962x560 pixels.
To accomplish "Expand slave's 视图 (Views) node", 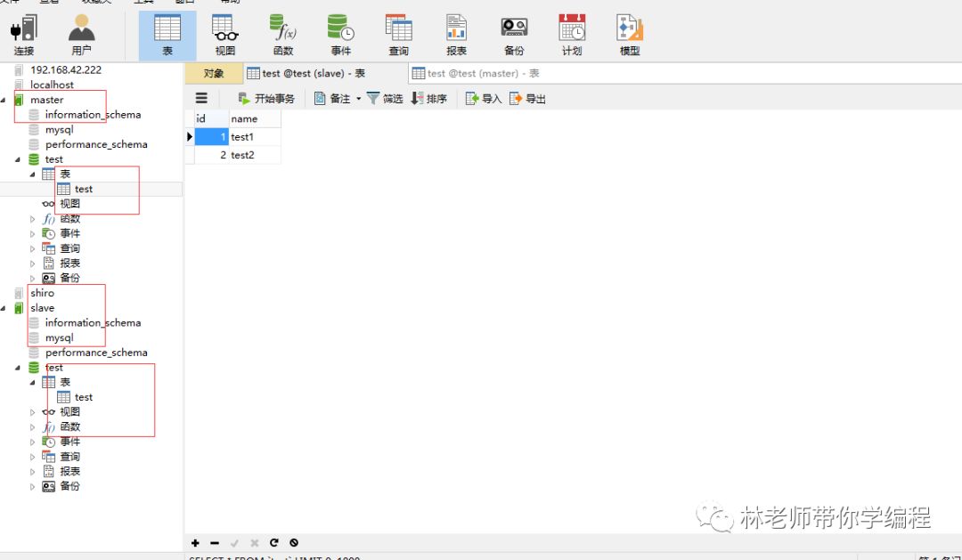I will click(33, 412).
